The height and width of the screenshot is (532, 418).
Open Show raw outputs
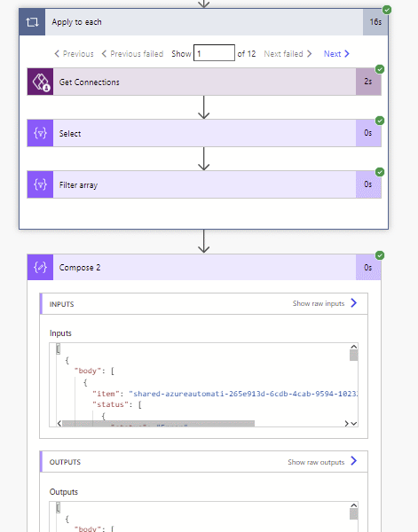tap(322, 462)
